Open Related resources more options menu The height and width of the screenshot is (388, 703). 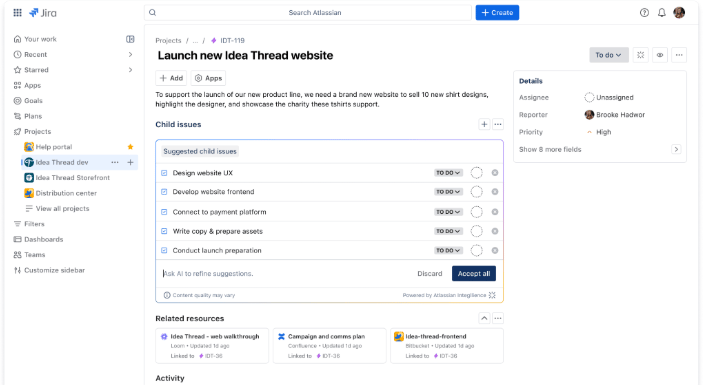(498, 318)
